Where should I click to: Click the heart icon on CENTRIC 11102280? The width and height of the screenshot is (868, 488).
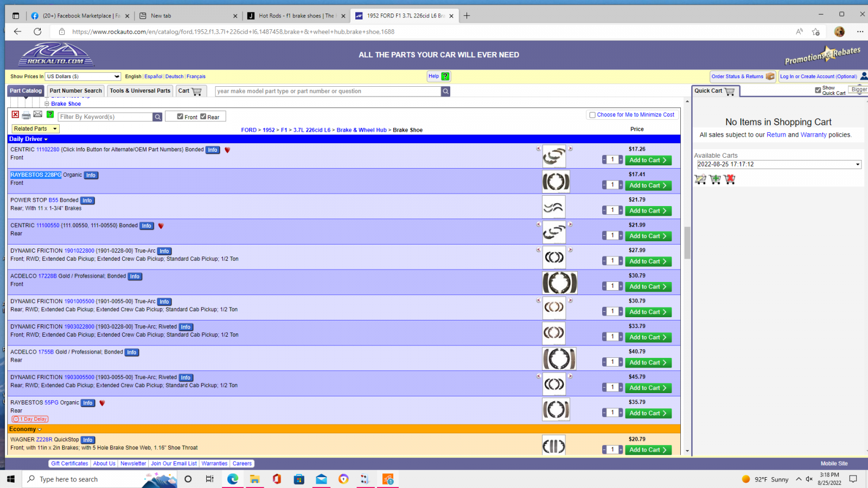tap(227, 150)
